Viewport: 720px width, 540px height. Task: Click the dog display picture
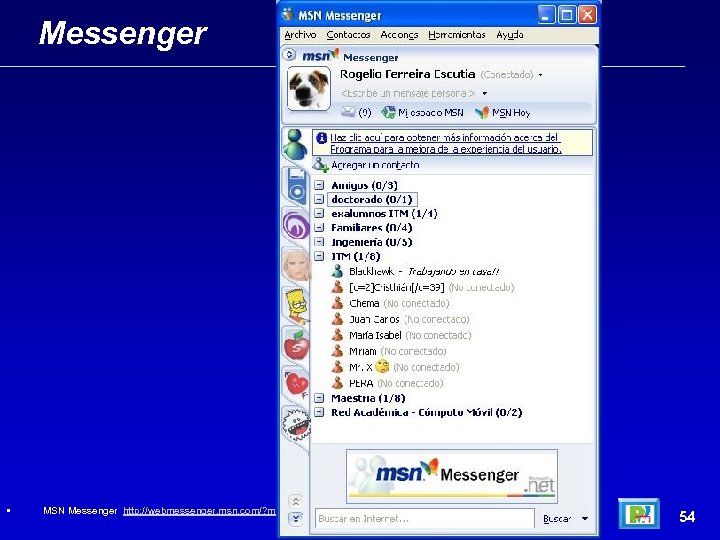pos(309,89)
